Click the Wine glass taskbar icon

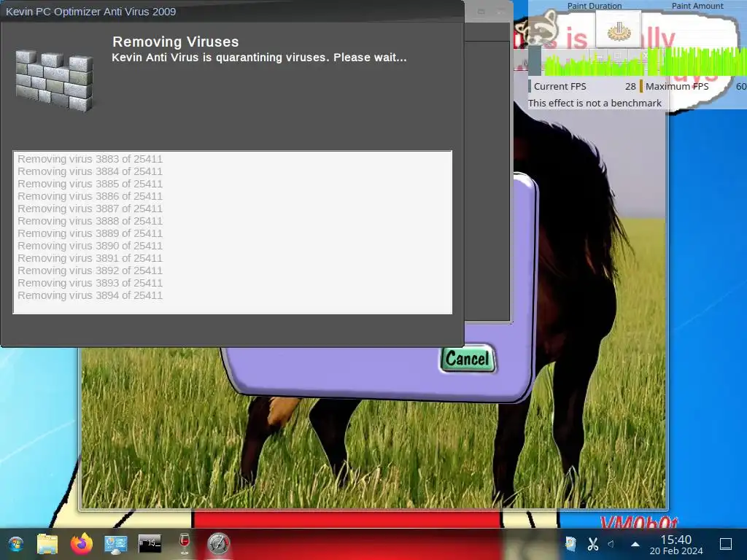pyautogui.click(x=185, y=543)
